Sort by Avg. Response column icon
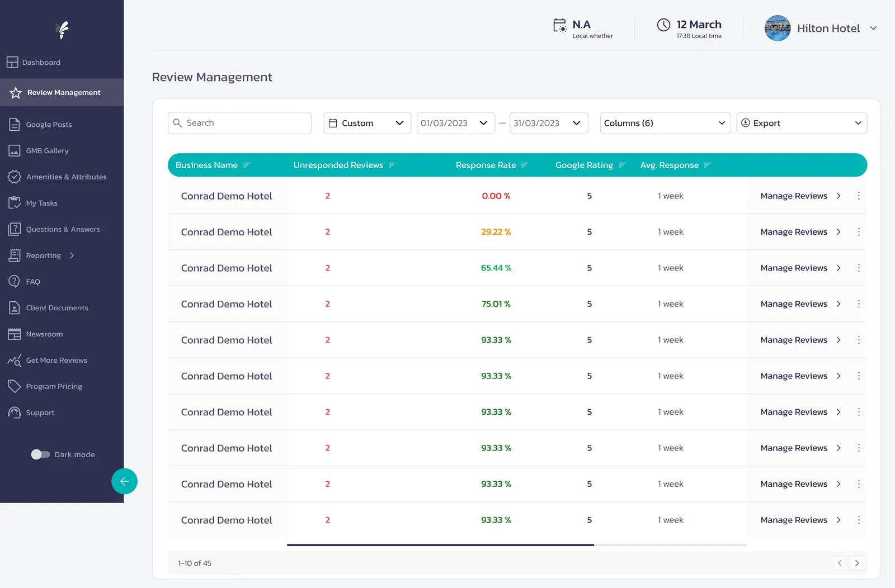Viewport: 895px width, 588px height. 708,165
